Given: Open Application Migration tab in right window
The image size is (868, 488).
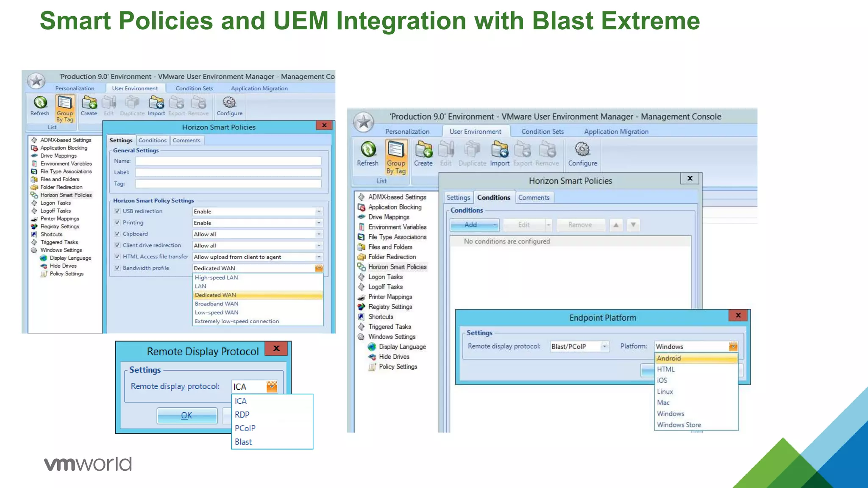Looking at the screenshot, I should [616, 131].
